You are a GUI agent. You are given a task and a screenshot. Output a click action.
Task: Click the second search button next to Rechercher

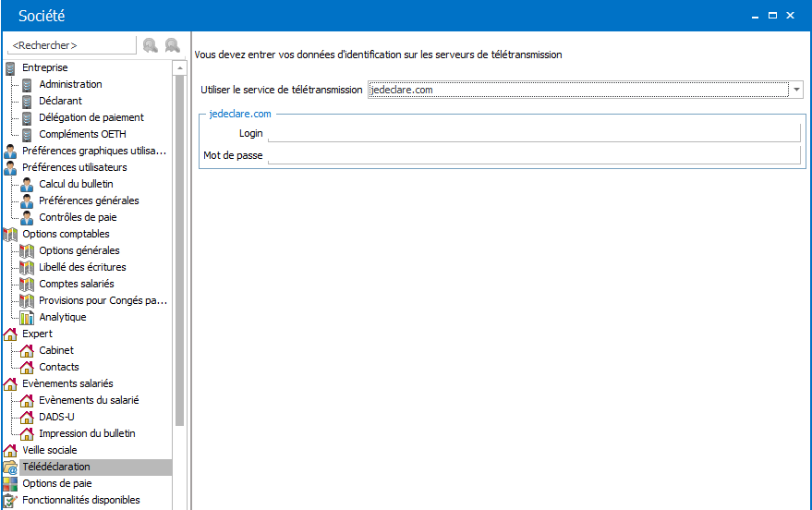173,45
